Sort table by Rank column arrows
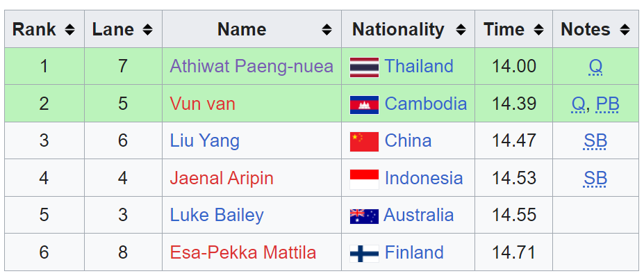 [x=70, y=30]
